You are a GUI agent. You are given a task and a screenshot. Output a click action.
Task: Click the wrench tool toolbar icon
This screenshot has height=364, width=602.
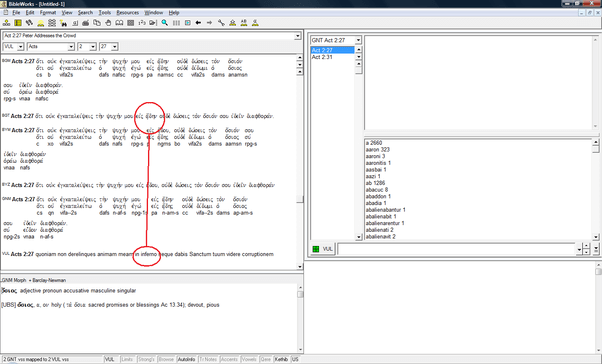[221, 23]
